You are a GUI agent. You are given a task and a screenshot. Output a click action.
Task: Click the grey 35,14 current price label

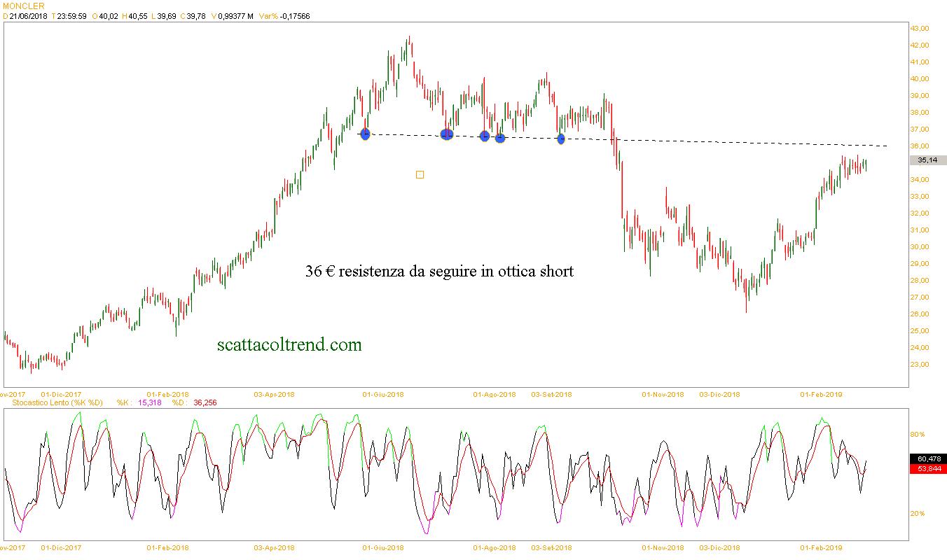coord(927,160)
